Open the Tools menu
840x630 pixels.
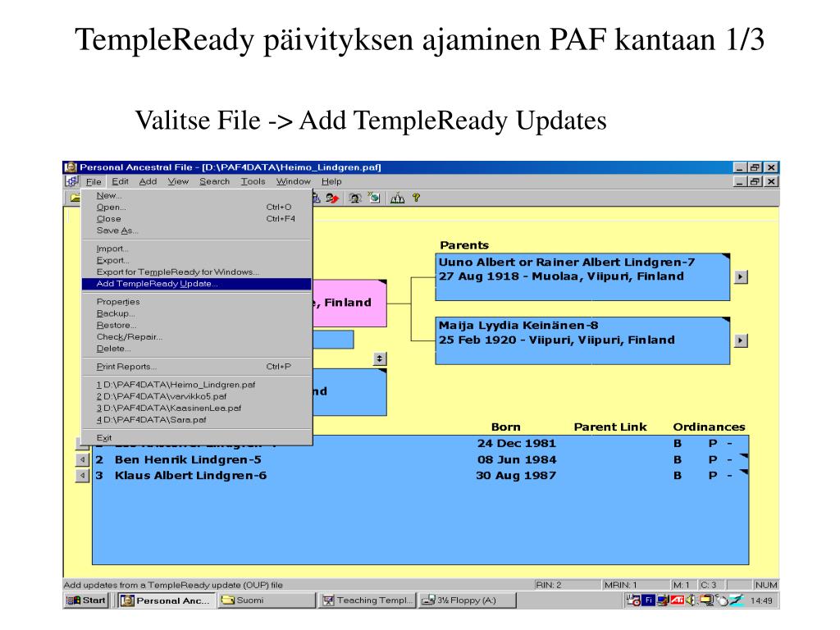253,181
